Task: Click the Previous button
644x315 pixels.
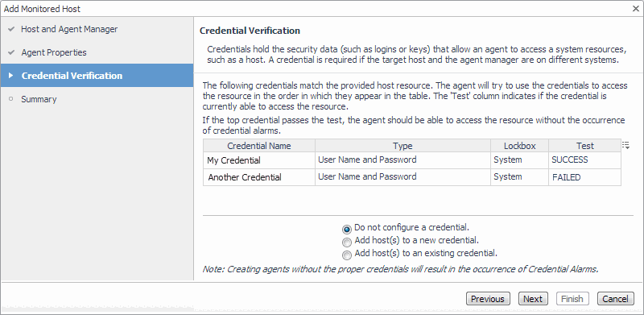Action: (488, 299)
